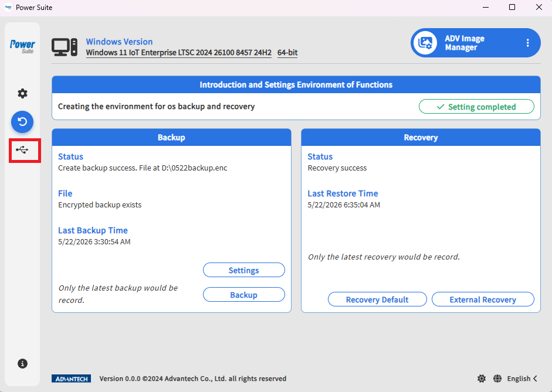Click 'Only the latest backup would be record' note
Screen dimensions: 552x392
(118, 294)
